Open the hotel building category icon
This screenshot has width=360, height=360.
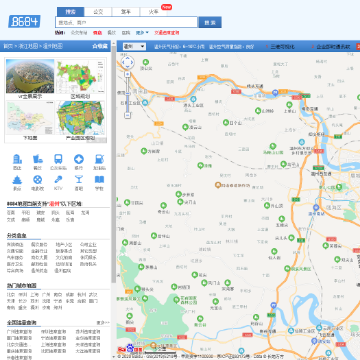pos(17,159)
